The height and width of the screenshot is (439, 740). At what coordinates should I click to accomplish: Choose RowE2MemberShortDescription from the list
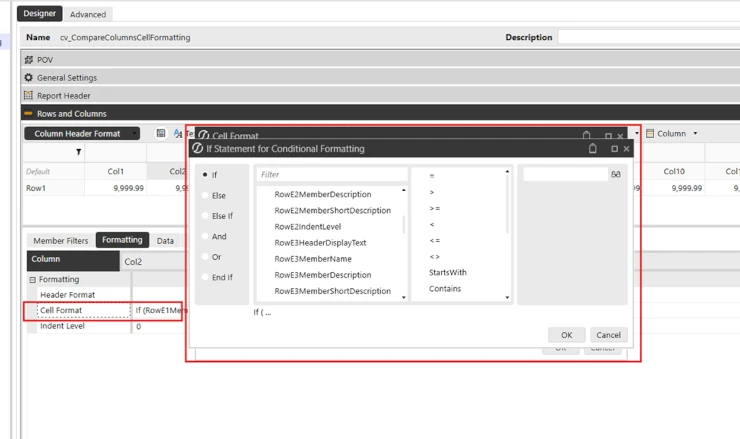pos(333,210)
